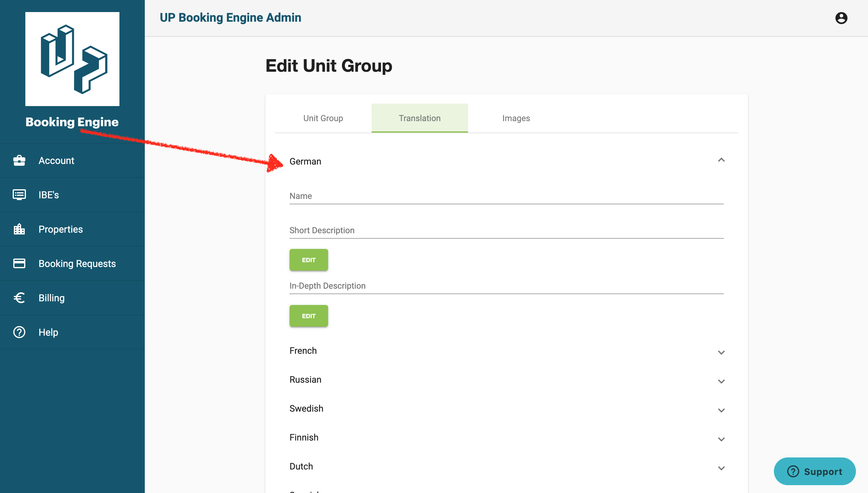The image size is (868, 493).
Task: Click the Billing euro icon
Action: point(19,298)
